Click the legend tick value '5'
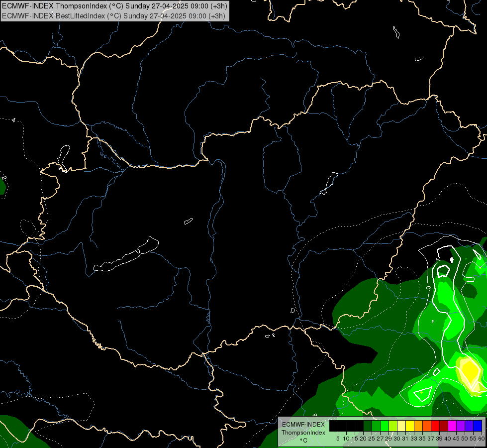487x448 pixels. click(x=338, y=439)
